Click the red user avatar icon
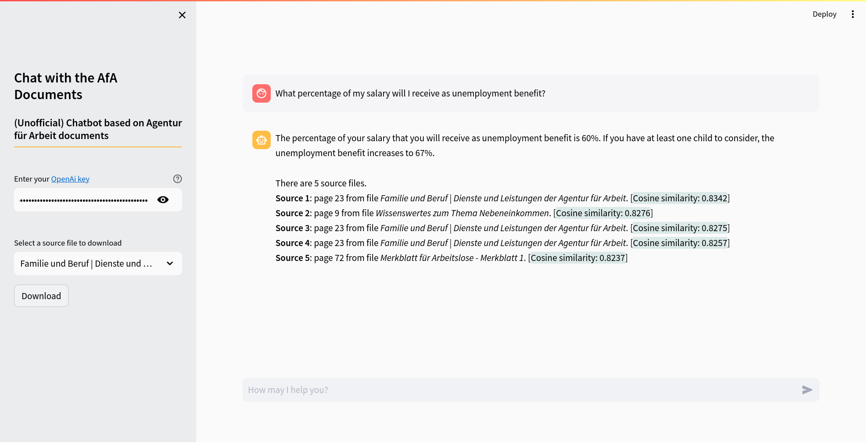Image resolution: width=868 pixels, height=443 pixels. pos(262,93)
